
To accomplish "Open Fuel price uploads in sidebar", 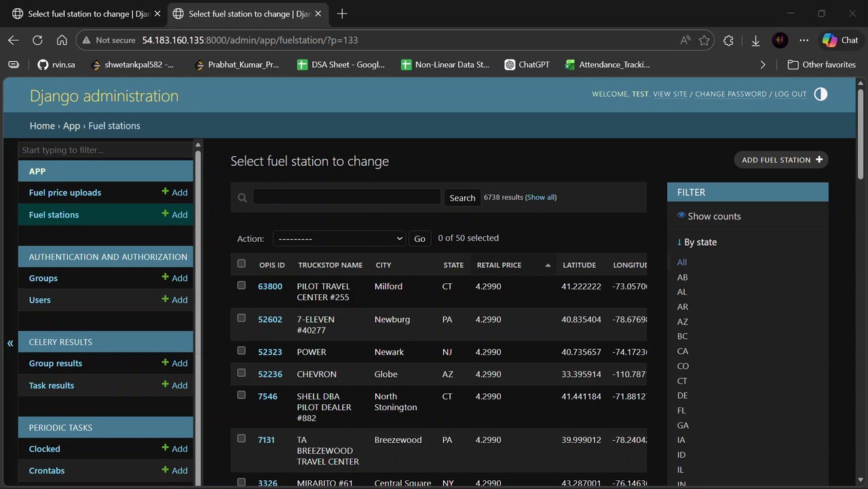I will click(64, 193).
